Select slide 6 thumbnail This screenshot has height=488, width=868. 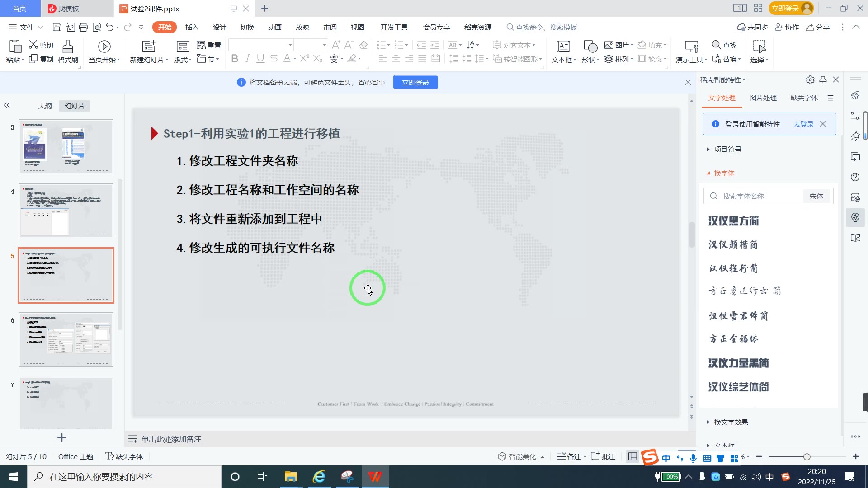pos(66,339)
